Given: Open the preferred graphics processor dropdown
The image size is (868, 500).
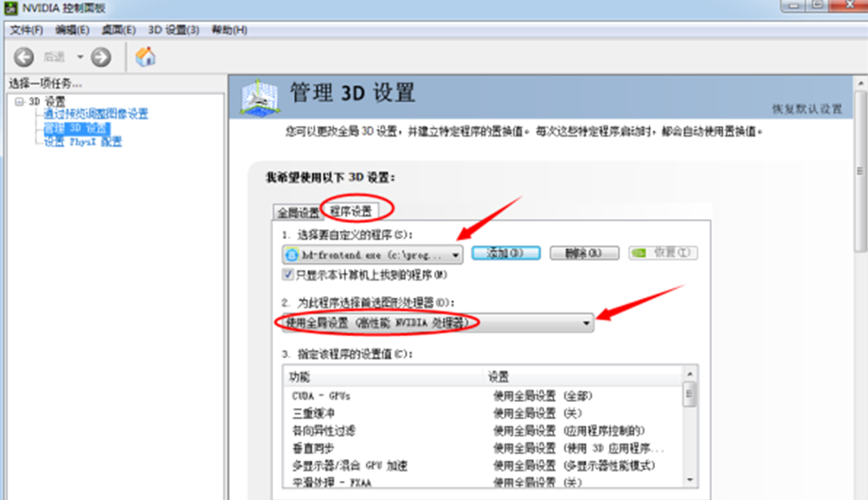Looking at the screenshot, I should 438,323.
